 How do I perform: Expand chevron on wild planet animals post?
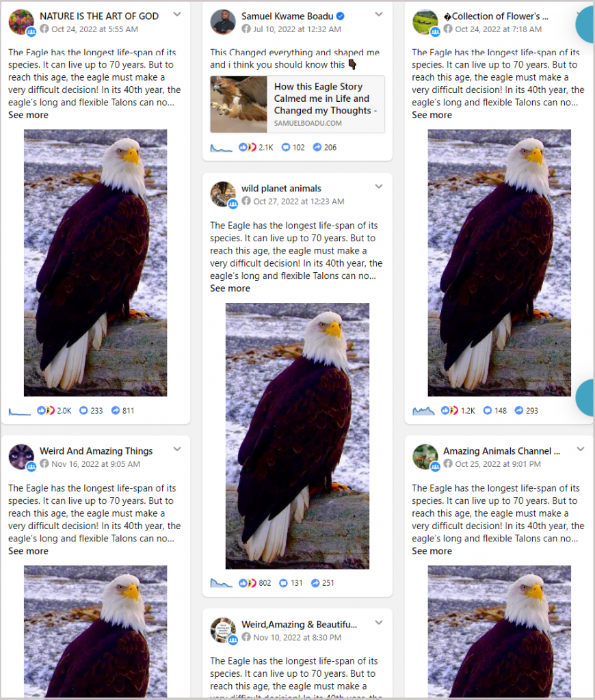pos(379,187)
